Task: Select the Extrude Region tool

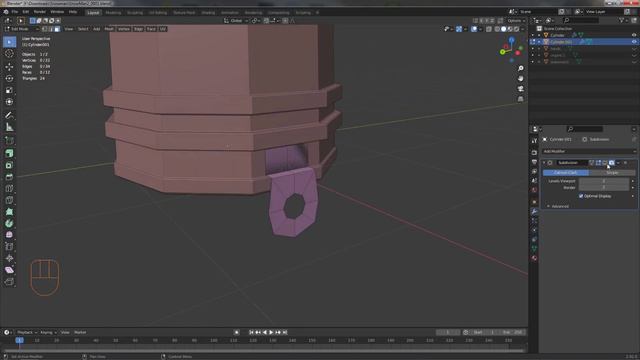Action: (9, 153)
